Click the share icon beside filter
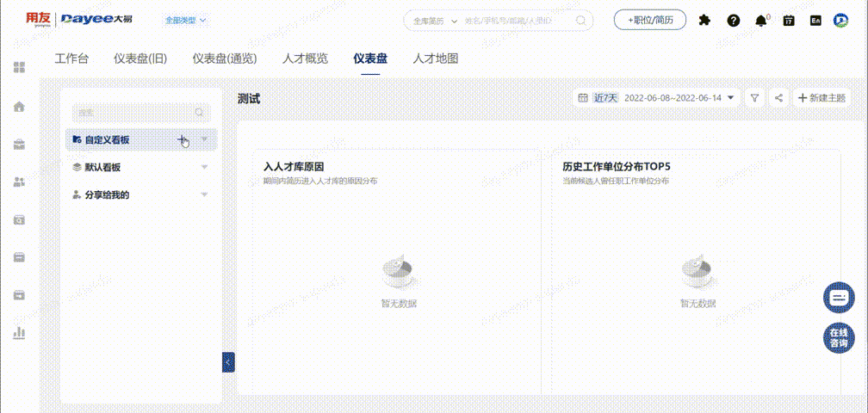This screenshot has width=868, height=413. 778,98
